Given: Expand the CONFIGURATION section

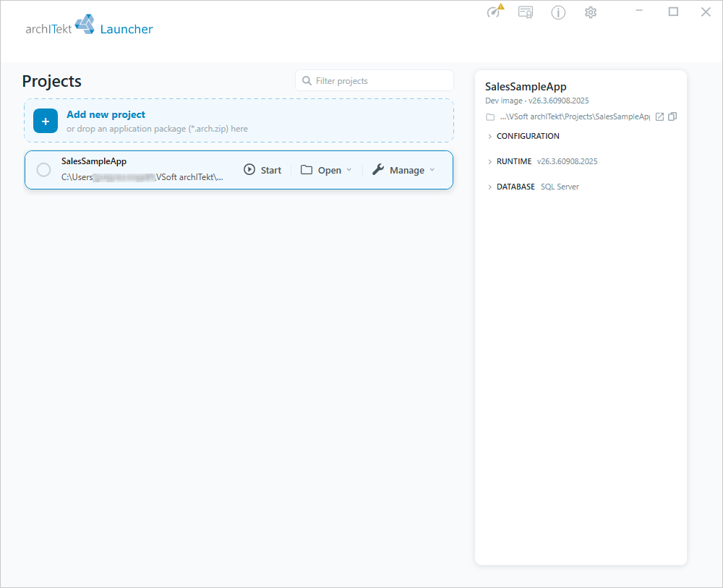Looking at the screenshot, I should (523, 136).
